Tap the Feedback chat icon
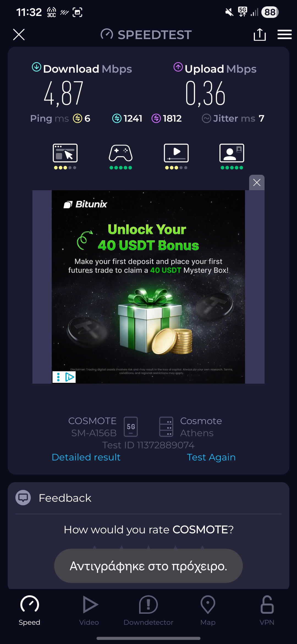 (23, 498)
